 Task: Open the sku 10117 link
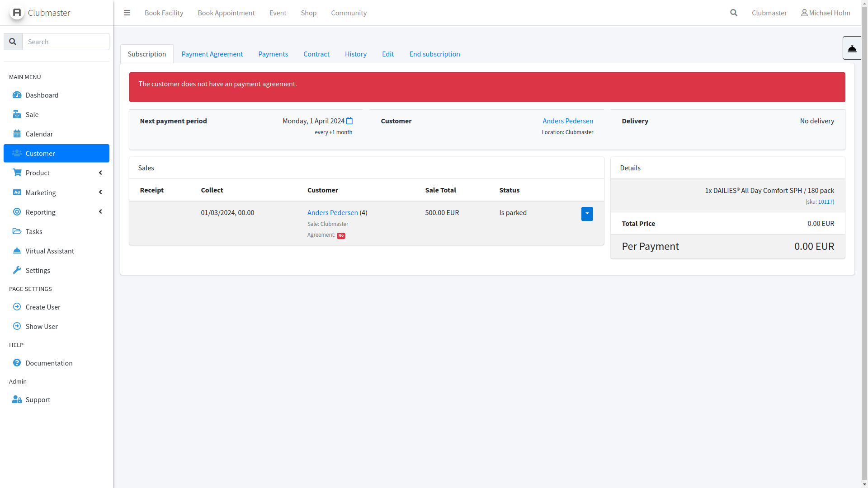(826, 202)
